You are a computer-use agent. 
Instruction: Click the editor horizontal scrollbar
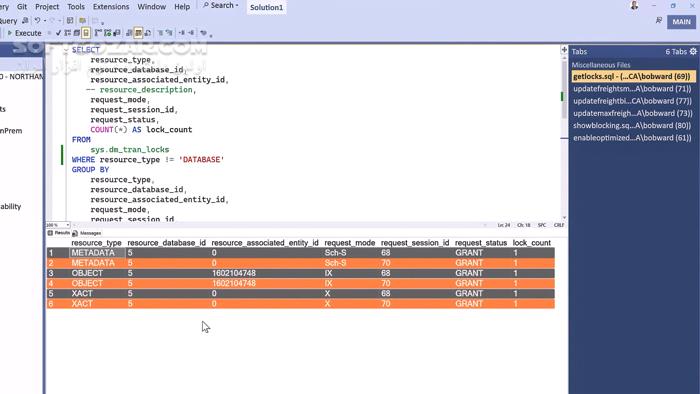click(x=281, y=225)
